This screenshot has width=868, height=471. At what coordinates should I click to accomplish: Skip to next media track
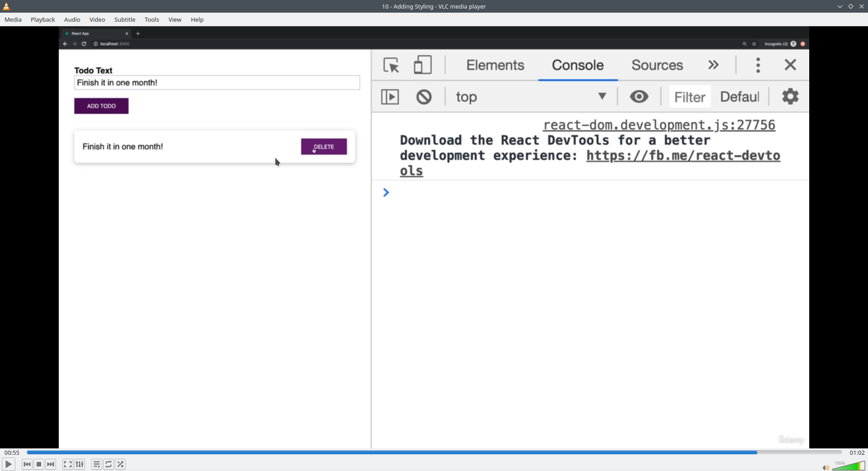51,464
